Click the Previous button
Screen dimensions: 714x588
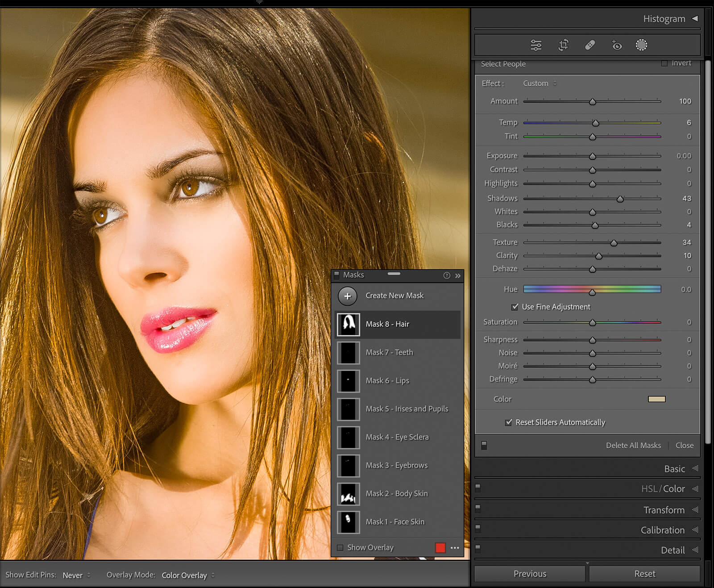pos(530,574)
